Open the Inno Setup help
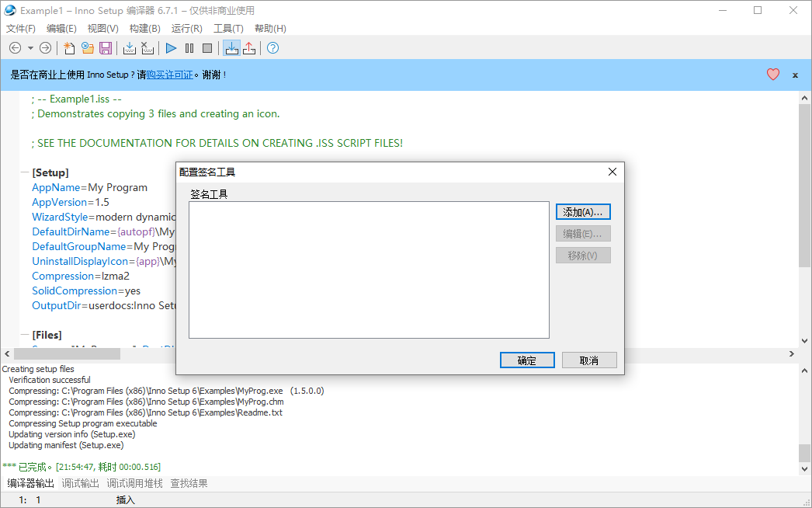Image resolution: width=812 pixels, height=508 pixels. click(x=272, y=47)
